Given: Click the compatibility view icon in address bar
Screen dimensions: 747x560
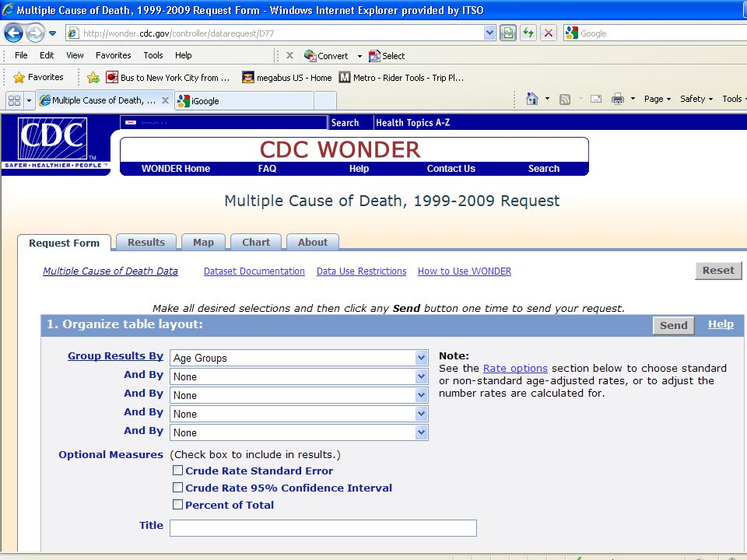Looking at the screenshot, I should [x=508, y=33].
